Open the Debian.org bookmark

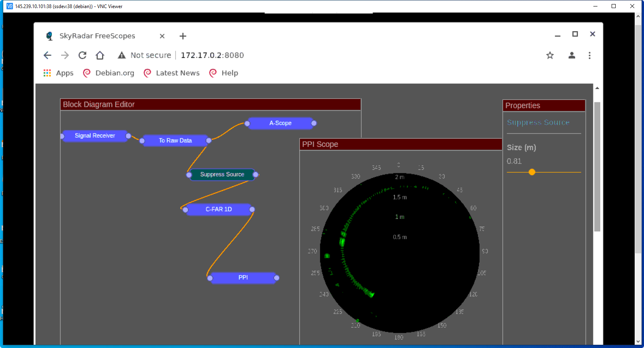coord(109,73)
